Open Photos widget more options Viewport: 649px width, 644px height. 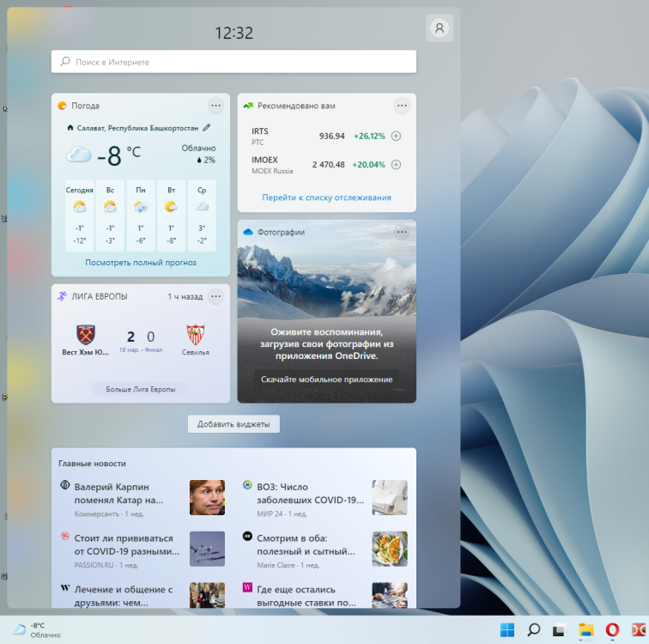coord(402,232)
